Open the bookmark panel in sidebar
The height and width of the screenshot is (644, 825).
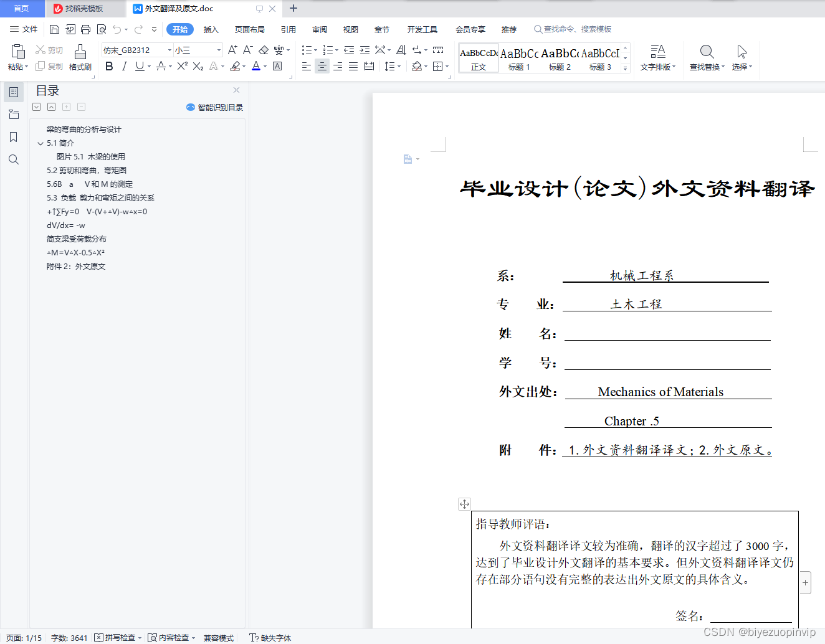[x=14, y=137]
